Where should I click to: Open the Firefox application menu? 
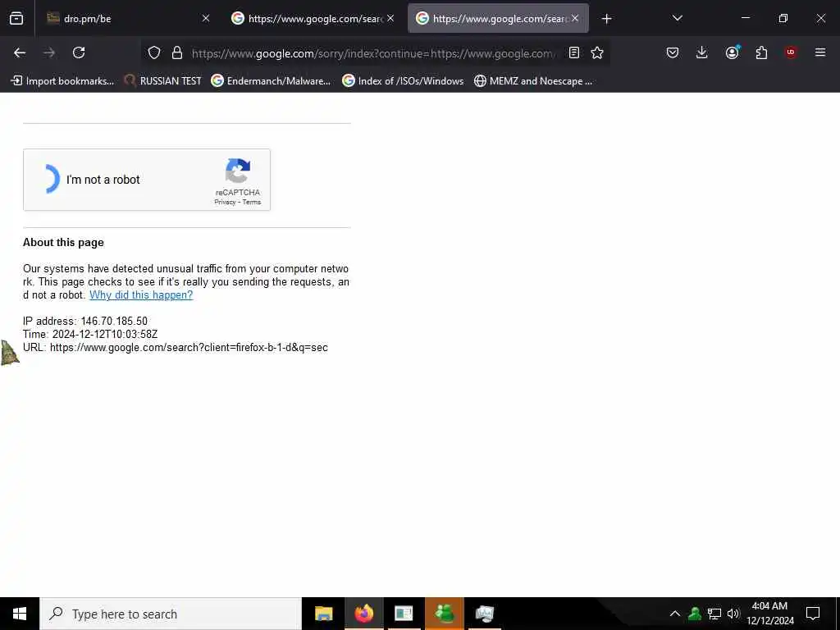coord(820,52)
